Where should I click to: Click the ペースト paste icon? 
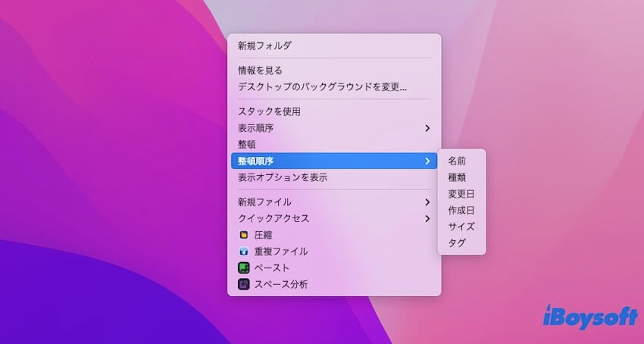click(244, 268)
